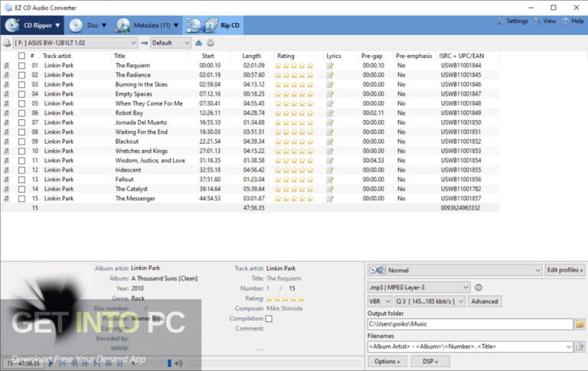This screenshot has width=588, height=371.
Task: Click the DSP button
Action: pyautogui.click(x=430, y=361)
